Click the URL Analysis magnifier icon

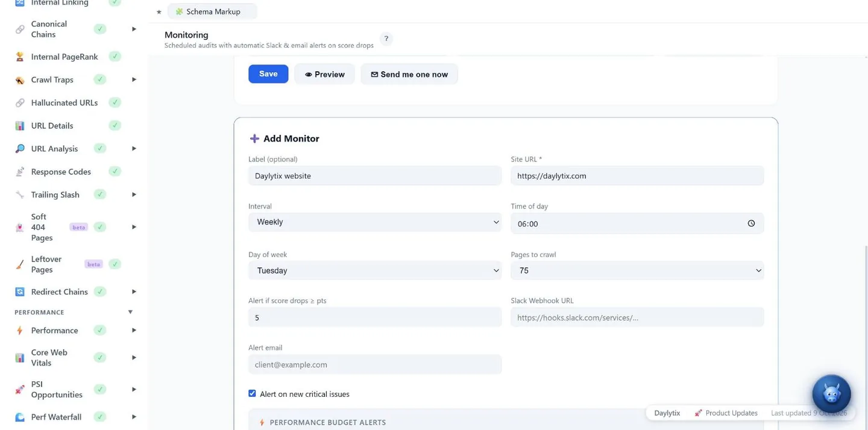tap(20, 149)
